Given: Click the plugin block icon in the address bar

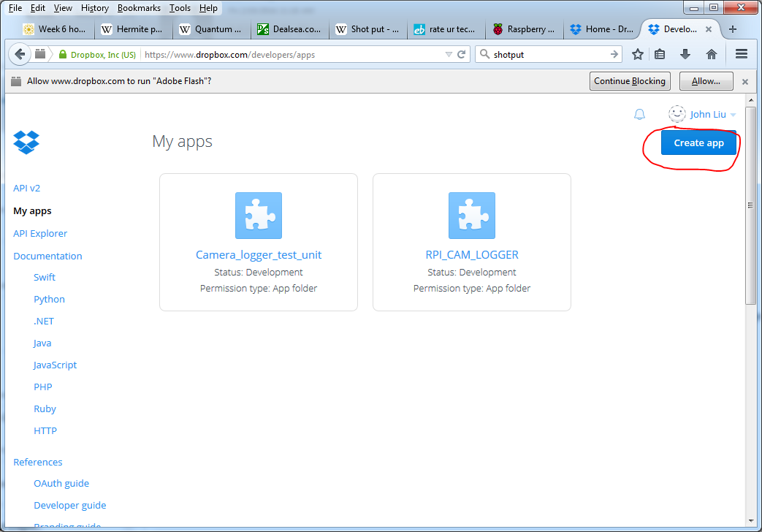Looking at the screenshot, I should (40, 54).
